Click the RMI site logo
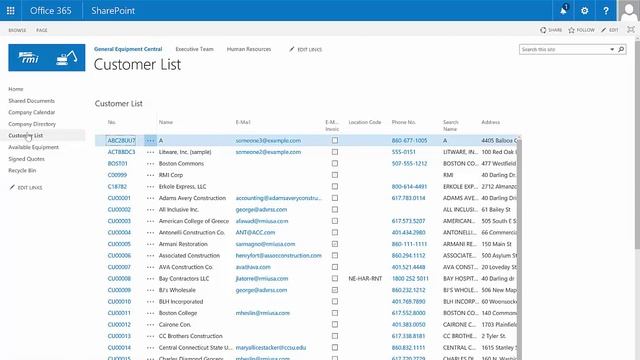 47,58
